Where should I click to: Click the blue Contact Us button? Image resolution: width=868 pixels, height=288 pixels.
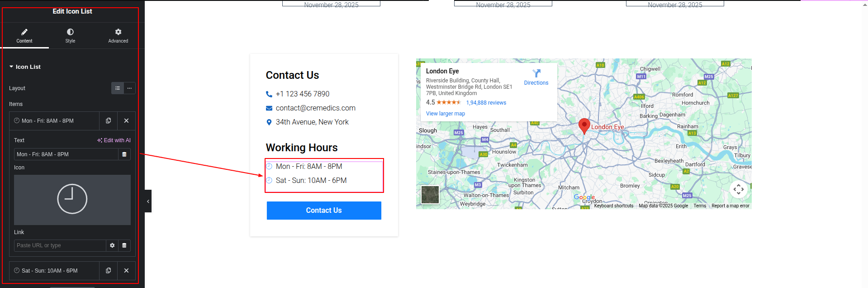click(x=324, y=211)
